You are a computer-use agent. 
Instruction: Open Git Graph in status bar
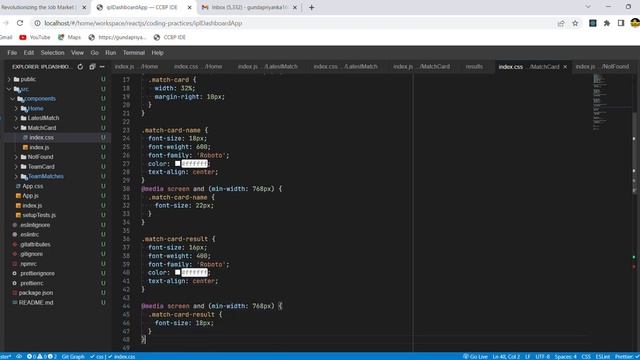point(73,356)
